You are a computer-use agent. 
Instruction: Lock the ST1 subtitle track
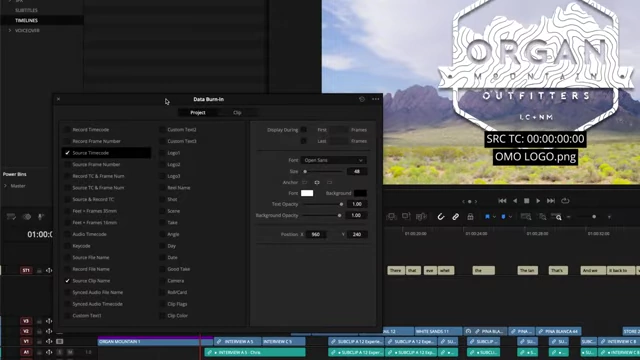39,270
